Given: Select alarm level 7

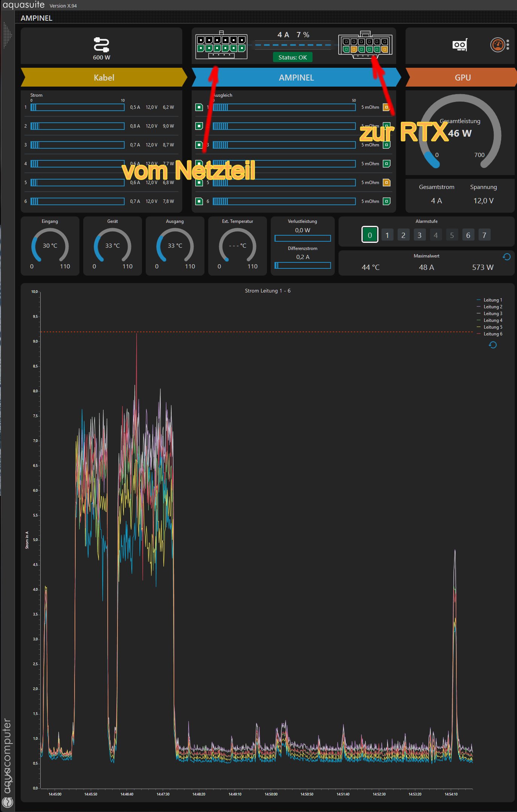Looking at the screenshot, I should tap(484, 235).
